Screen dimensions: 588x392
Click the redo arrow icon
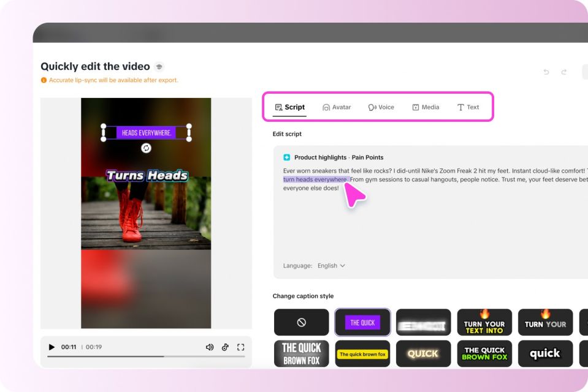pyautogui.click(x=563, y=72)
